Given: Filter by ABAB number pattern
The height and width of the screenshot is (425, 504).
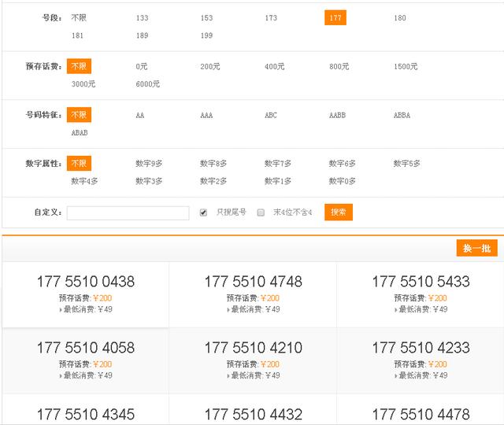Looking at the screenshot, I should click(80, 133).
